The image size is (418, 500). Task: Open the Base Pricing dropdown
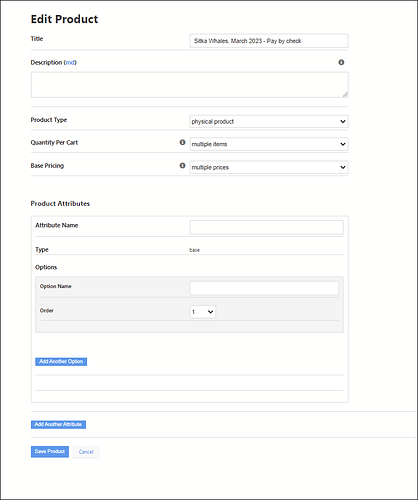[x=269, y=167]
